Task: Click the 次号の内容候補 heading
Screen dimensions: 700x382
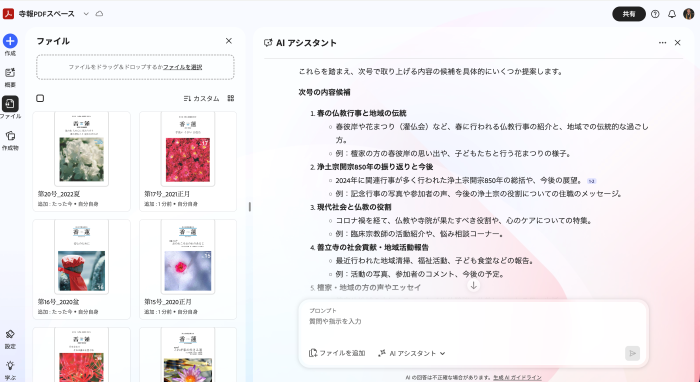Action: pos(325,92)
